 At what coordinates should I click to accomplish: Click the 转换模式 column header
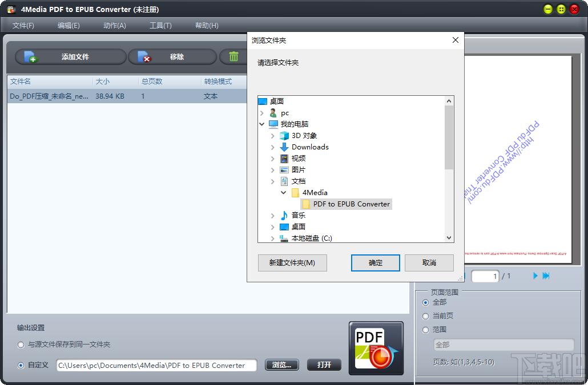click(224, 81)
